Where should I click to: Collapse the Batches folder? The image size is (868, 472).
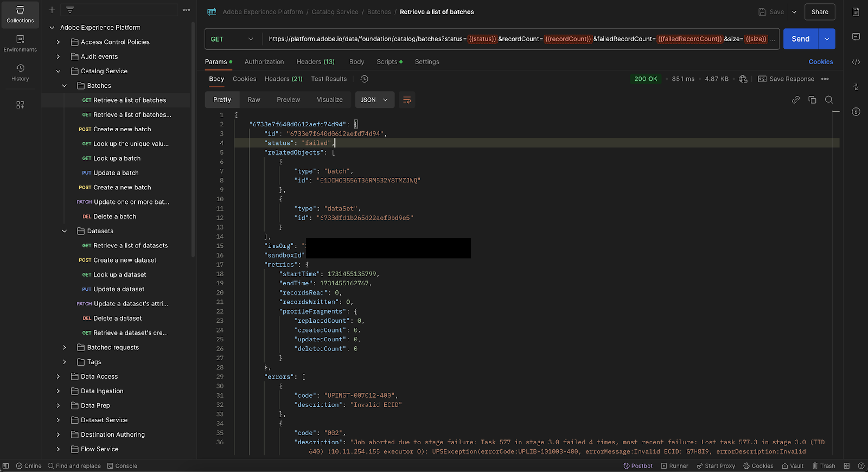[65, 86]
